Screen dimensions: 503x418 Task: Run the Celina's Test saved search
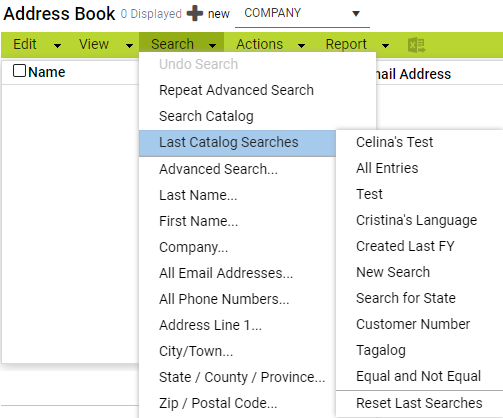(394, 142)
